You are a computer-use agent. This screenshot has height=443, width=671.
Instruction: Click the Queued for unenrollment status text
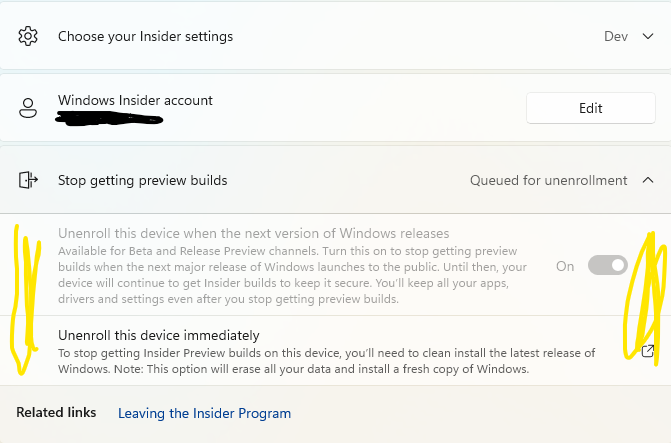[548, 181]
